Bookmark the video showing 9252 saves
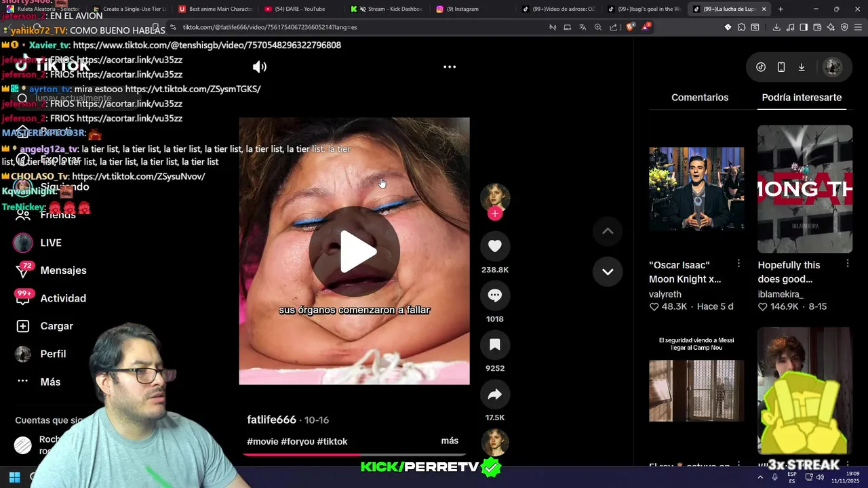 click(495, 345)
